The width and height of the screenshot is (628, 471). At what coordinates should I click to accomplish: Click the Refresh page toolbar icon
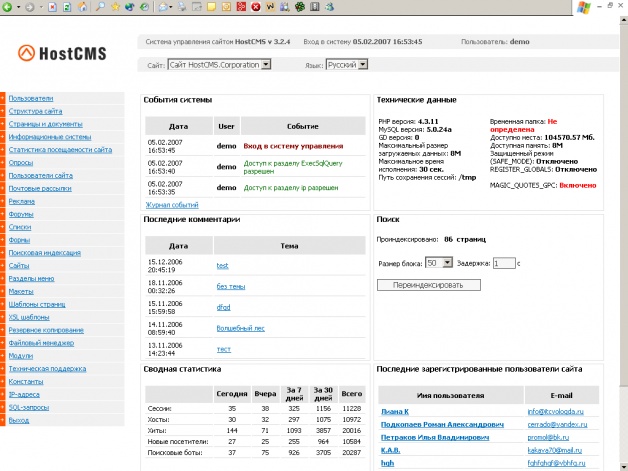67,7
